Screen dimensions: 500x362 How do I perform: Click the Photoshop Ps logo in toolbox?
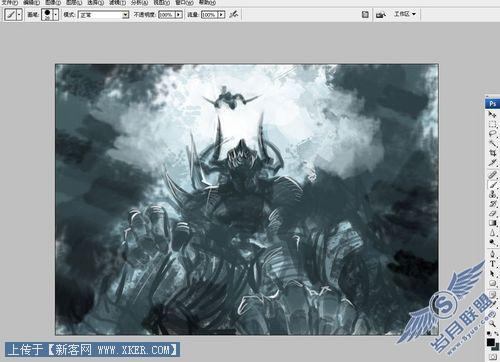coord(492,104)
